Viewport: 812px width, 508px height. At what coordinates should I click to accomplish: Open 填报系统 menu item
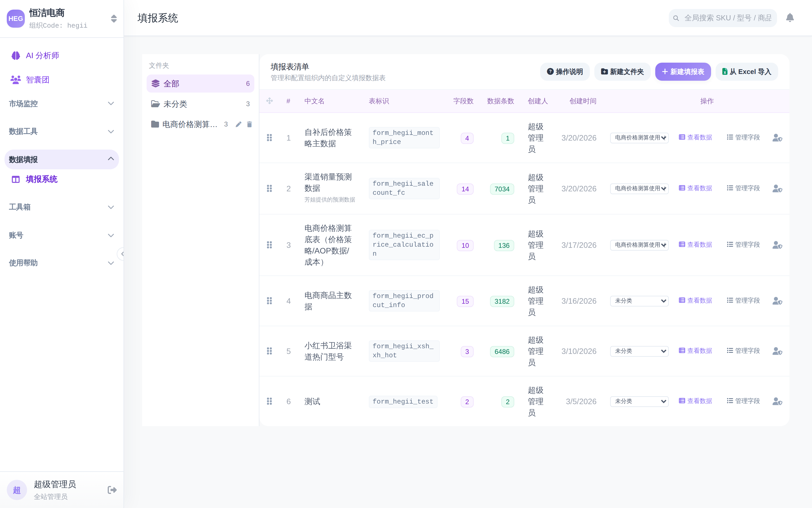click(x=62, y=179)
